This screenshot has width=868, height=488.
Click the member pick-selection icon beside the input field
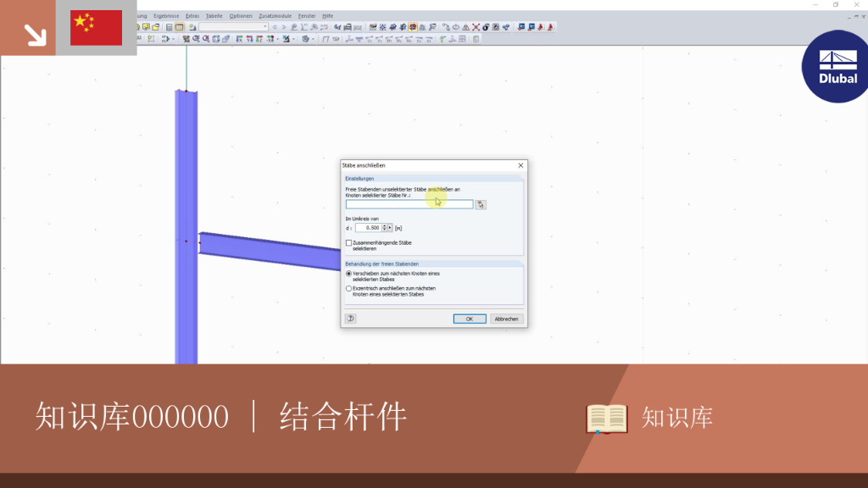point(481,205)
